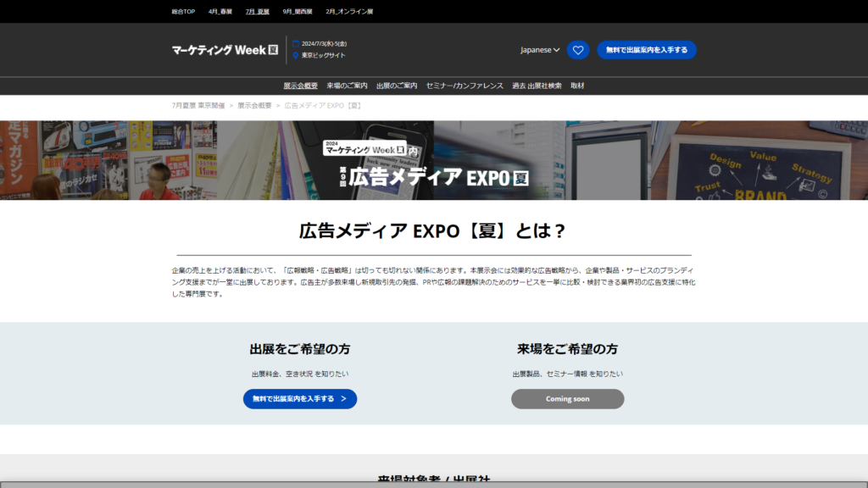Click the 来場をご希望の方 heading

(567, 349)
